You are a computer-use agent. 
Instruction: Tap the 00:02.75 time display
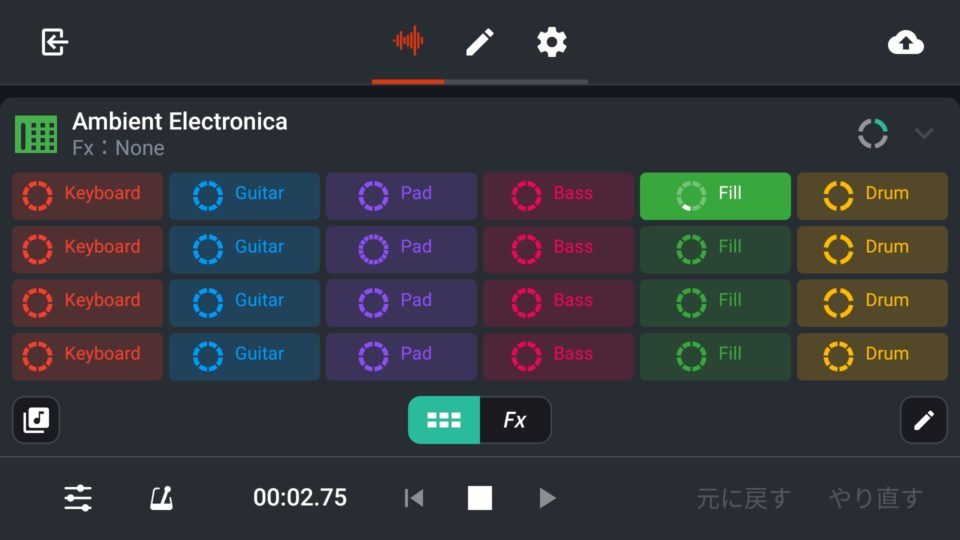(300, 498)
